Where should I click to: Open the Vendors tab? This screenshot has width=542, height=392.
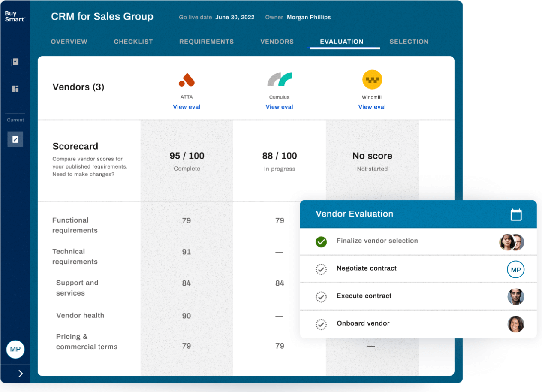[277, 42]
